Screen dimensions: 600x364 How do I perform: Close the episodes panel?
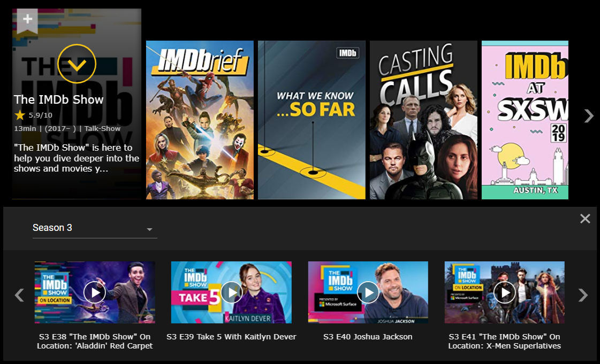[x=584, y=219]
